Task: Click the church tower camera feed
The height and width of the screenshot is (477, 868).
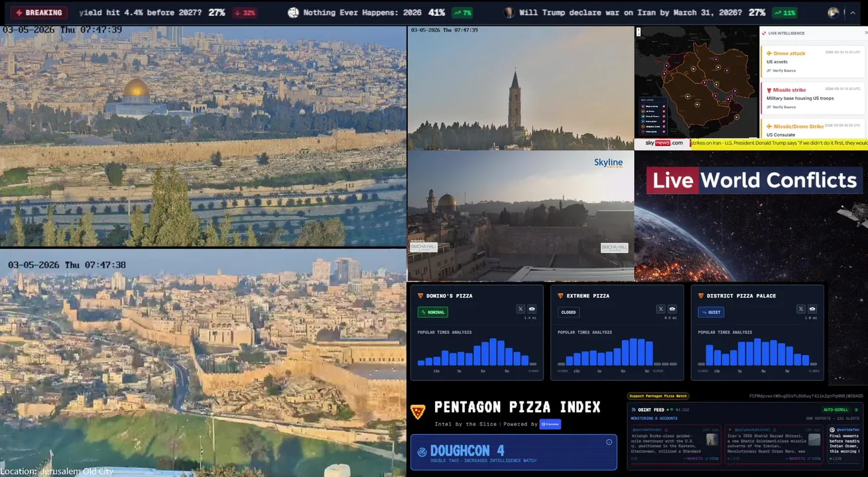Action: (x=521, y=88)
